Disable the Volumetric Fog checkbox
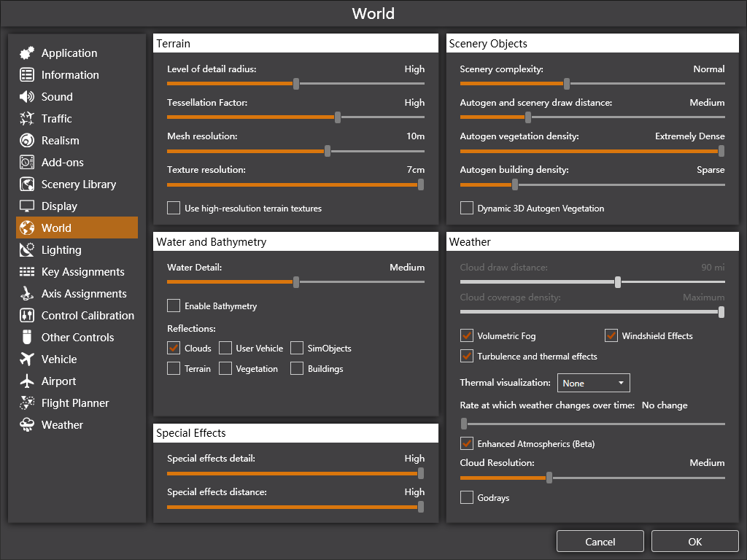Screen dimensions: 747x560 click(x=467, y=336)
